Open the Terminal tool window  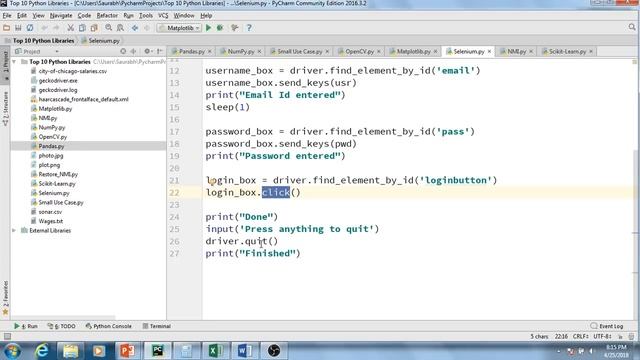[157, 326]
